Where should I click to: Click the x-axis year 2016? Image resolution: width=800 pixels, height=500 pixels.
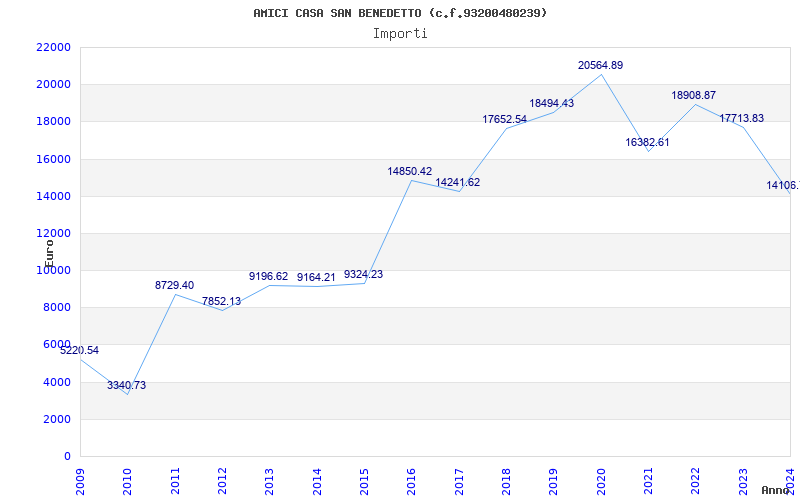(412, 482)
